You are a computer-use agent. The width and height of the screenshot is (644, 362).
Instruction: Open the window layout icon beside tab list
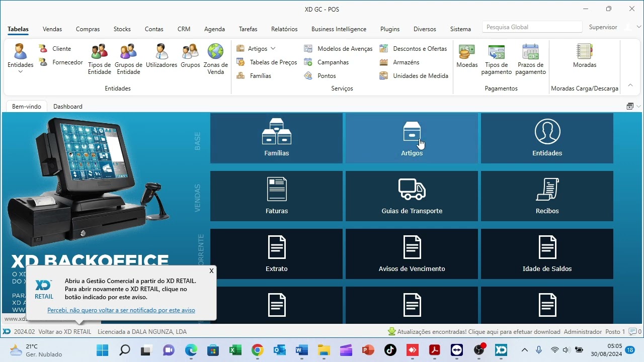click(x=630, y=107)
